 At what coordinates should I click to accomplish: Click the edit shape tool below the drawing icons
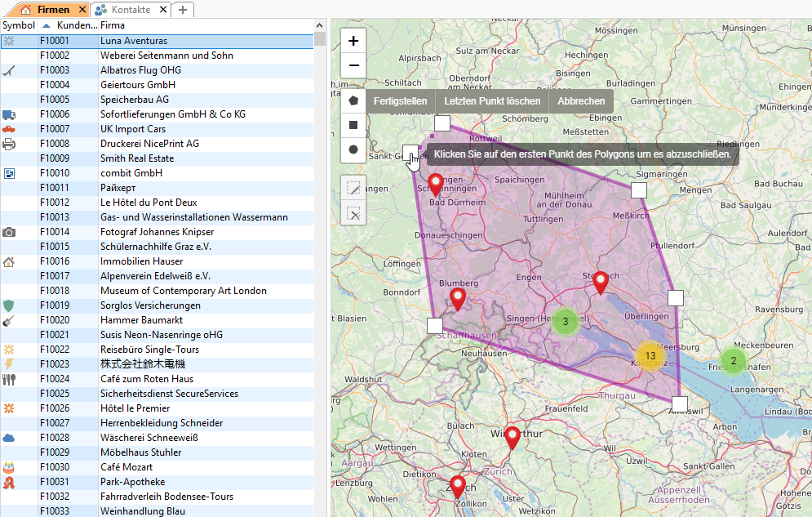353,188
